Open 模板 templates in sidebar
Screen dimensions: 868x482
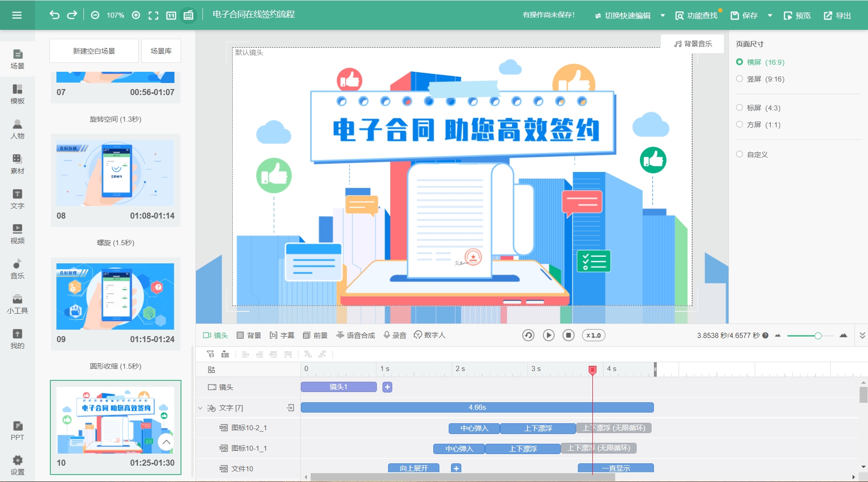(x=17, y=94)
